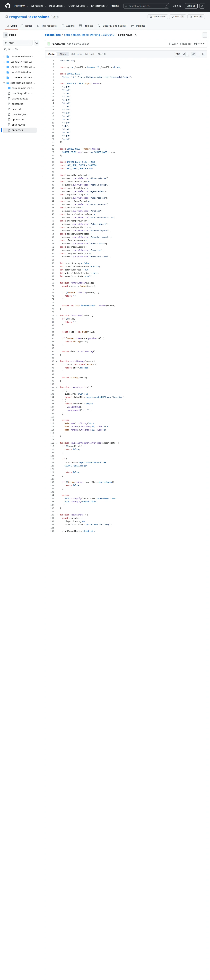Open the Platform dropdown menu
This screenshot has width=210, height=980.
[21, 6]
